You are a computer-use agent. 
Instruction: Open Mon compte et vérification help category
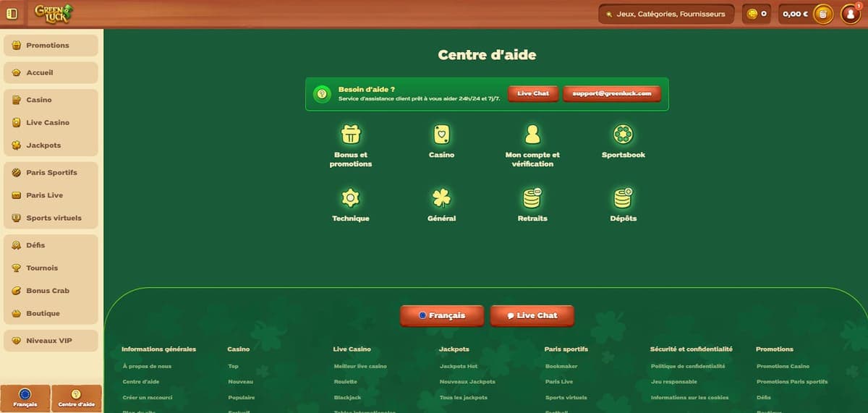click(x=532, y=145)
